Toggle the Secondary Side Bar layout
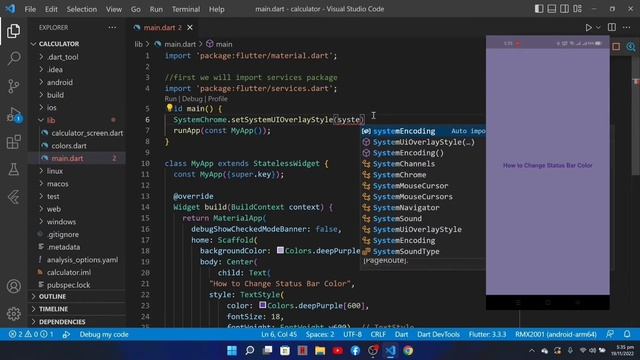Viewport: 640px width, 360px height. 564,9
